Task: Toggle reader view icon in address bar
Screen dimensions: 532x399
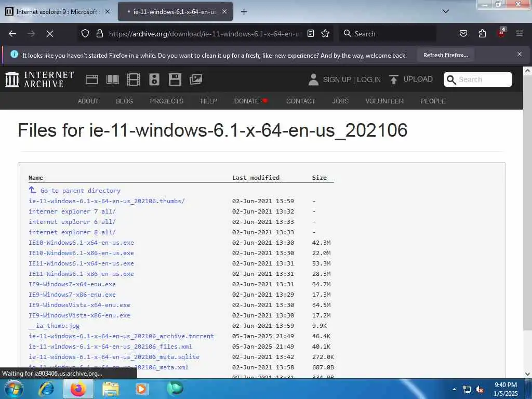Action: tap(311, 33)
